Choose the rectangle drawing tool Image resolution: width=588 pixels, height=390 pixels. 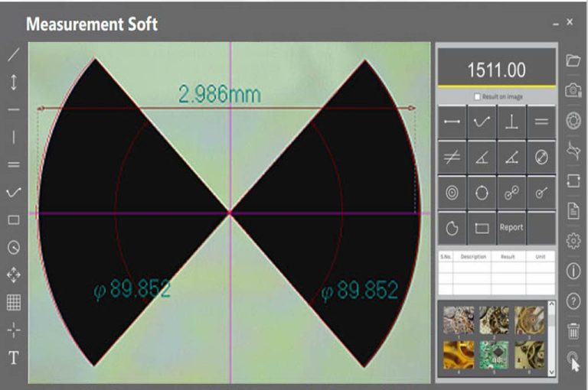point(14,219)
